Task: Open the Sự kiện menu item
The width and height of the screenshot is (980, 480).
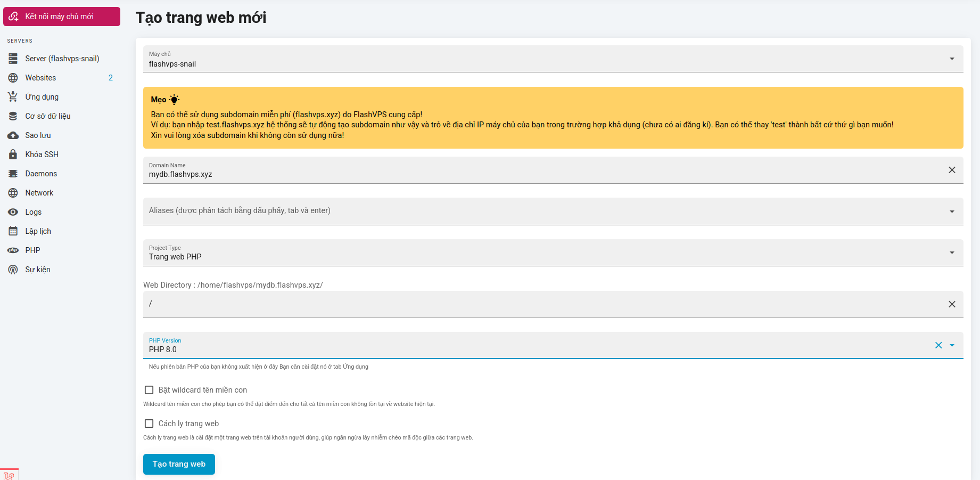Action: click(x=38, y=270)
